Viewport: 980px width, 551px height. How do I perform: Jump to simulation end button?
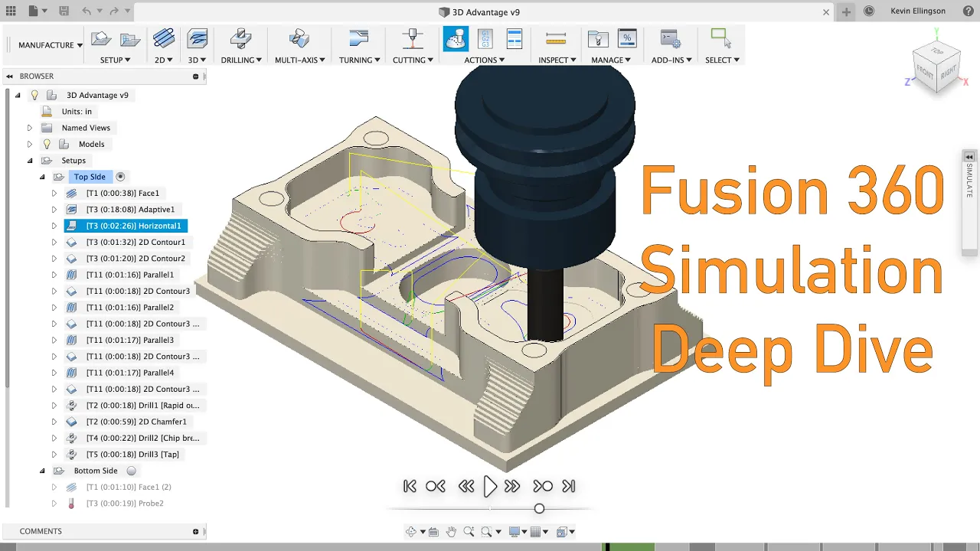click(x=569, y=486)
